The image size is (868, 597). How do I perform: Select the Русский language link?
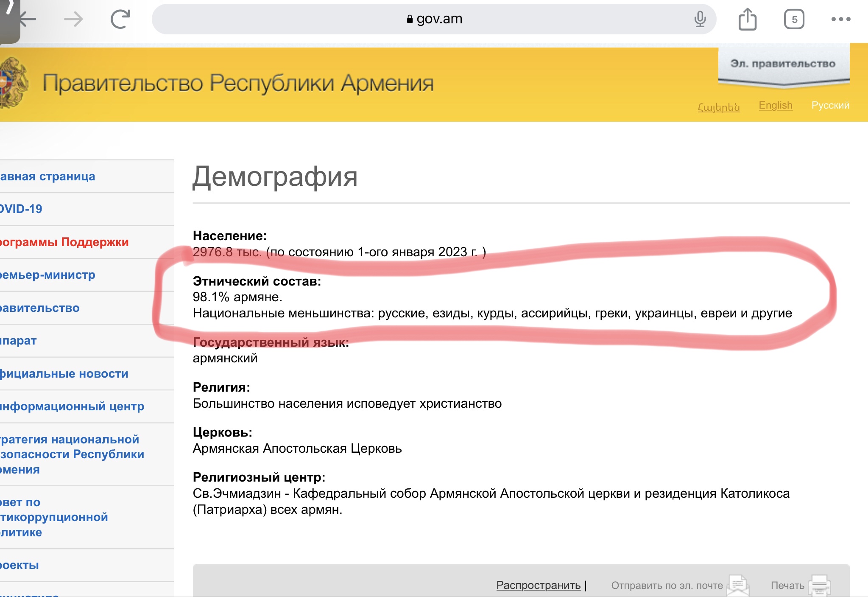(830, 105)
